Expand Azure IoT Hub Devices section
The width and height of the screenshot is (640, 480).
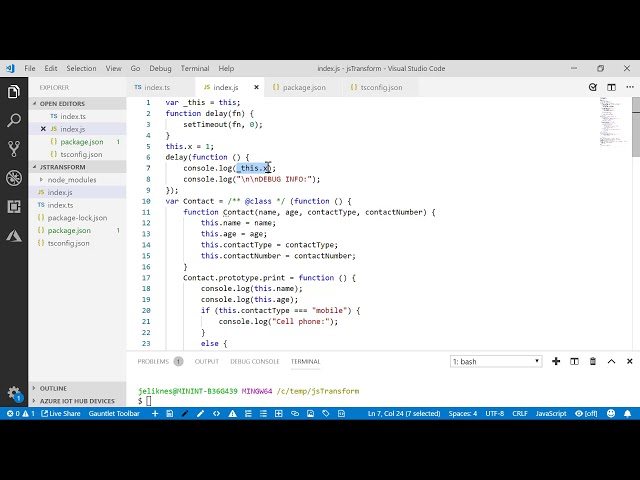pyautogui.click(x=78, y=401)
